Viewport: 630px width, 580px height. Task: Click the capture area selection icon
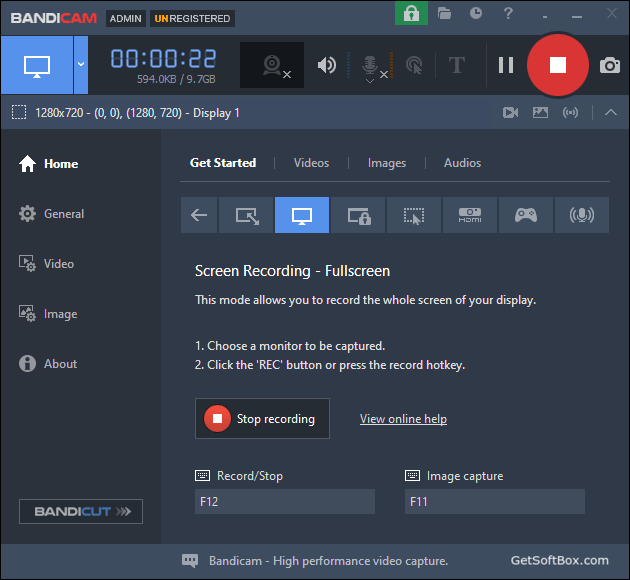[19, 112]
